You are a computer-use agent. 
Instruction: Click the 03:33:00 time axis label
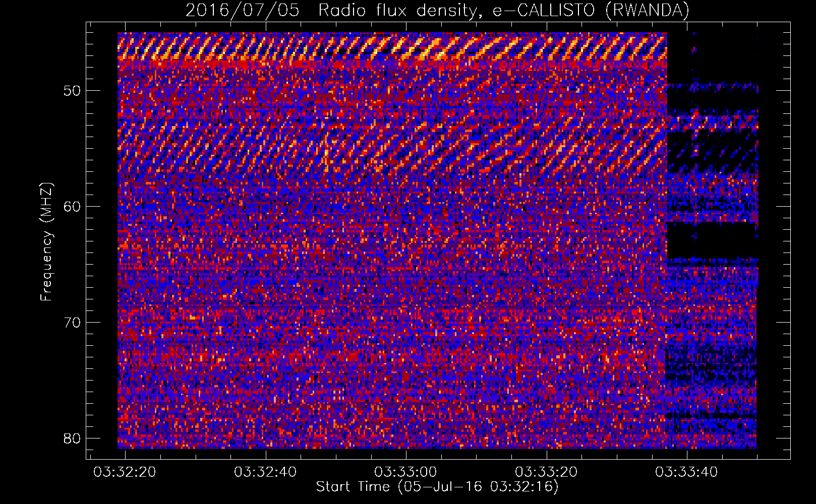click(405, 472)
